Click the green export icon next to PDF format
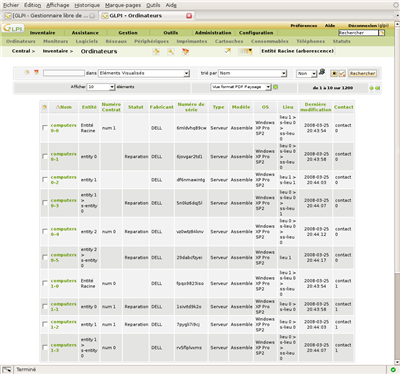 click(276, 87)
